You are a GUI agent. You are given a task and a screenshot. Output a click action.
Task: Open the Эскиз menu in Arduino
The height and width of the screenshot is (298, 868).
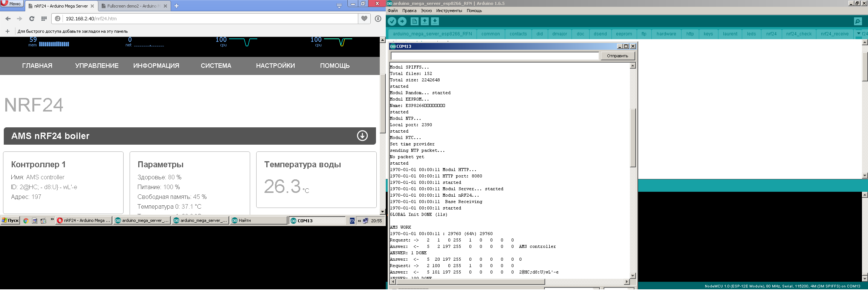pos(426,11)
